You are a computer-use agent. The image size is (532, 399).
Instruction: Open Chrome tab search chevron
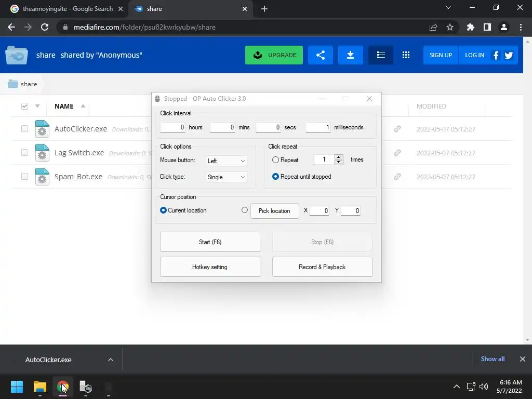pos(448,7)
